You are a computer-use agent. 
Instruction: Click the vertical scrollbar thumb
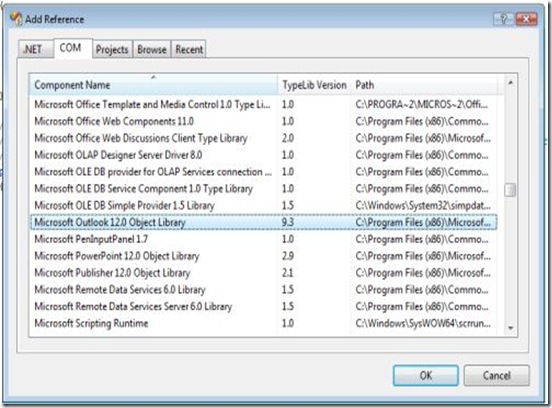point(510,190)
